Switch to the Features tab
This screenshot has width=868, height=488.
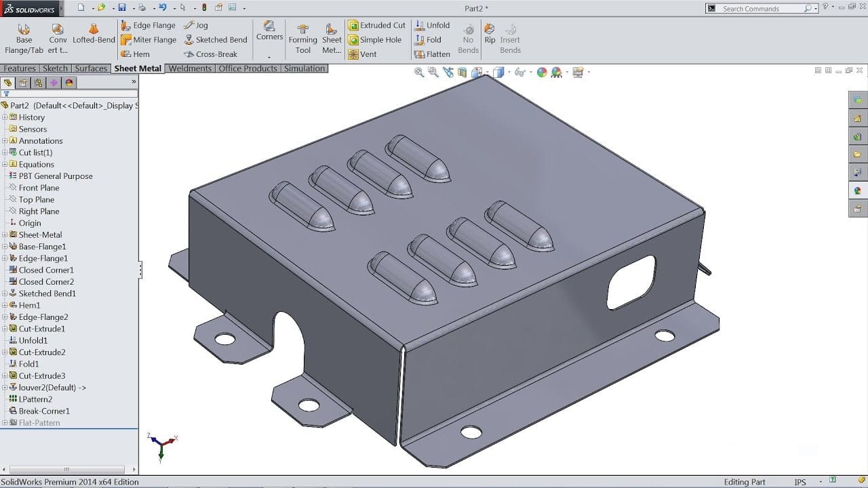[20, 68]
